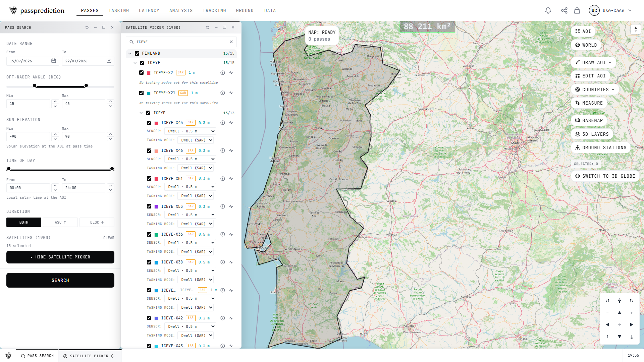Viewport: 644px width, 362px height.
Task: Show info for ICEYE-X2
Action: coord(222,73)
